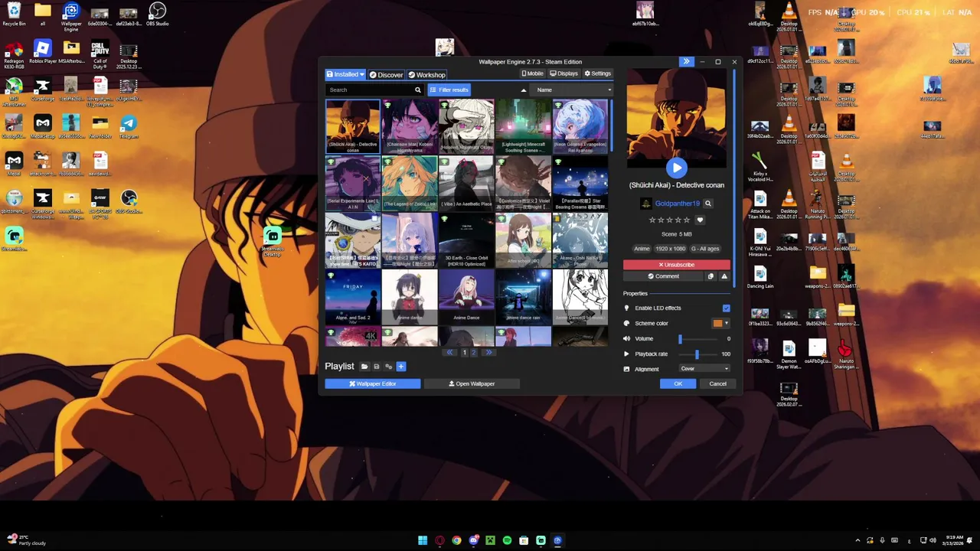The width and height of the screenshot is (980, 551).
Task: Click Open Wallpaper button
Action: pos(472,383)
